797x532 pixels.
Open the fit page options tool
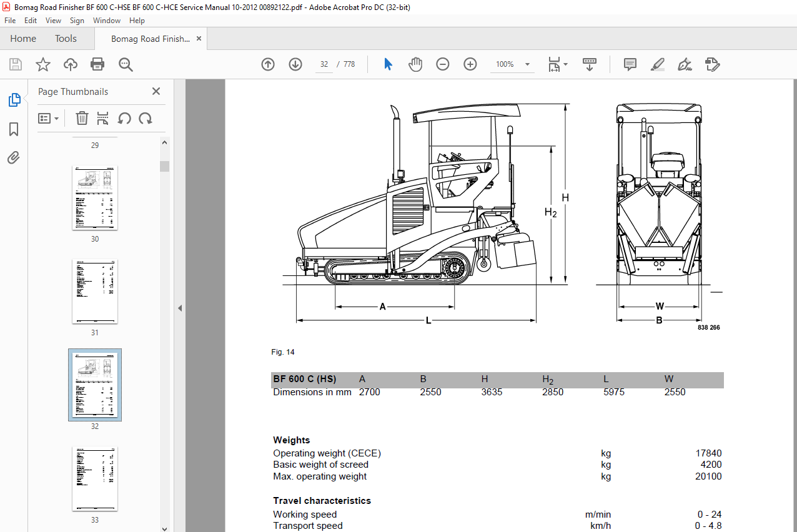click(x=557, y=64)
